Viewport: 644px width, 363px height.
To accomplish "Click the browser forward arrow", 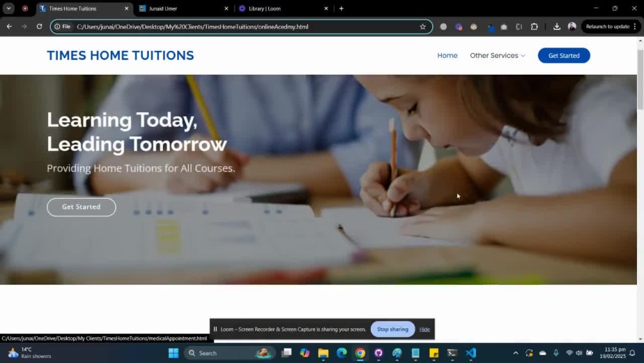I will tap(24, 26).
